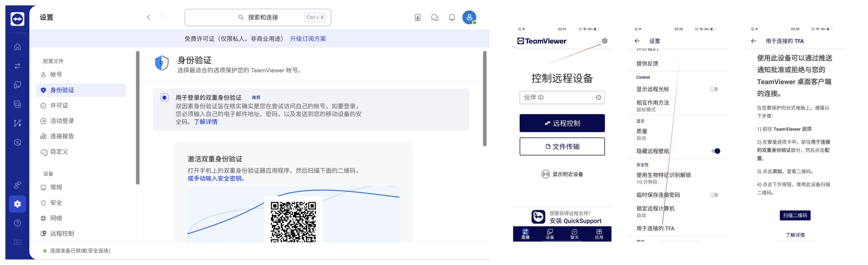868x265 pixels.
Task: Tap 安装 QuickSupport banner text
Action: tap(575, 221)
